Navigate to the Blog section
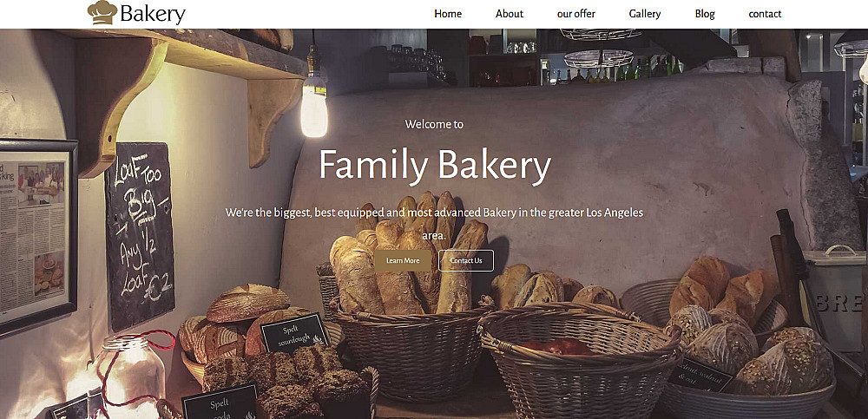This screenshot has width=868, height=419. (705, 14)
